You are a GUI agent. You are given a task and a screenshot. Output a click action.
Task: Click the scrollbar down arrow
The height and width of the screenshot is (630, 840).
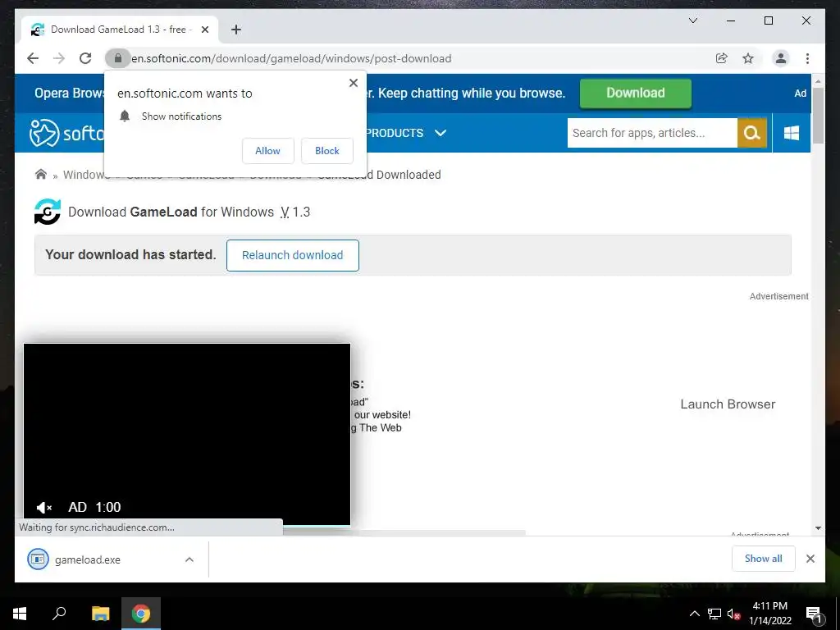pos(818,528)
